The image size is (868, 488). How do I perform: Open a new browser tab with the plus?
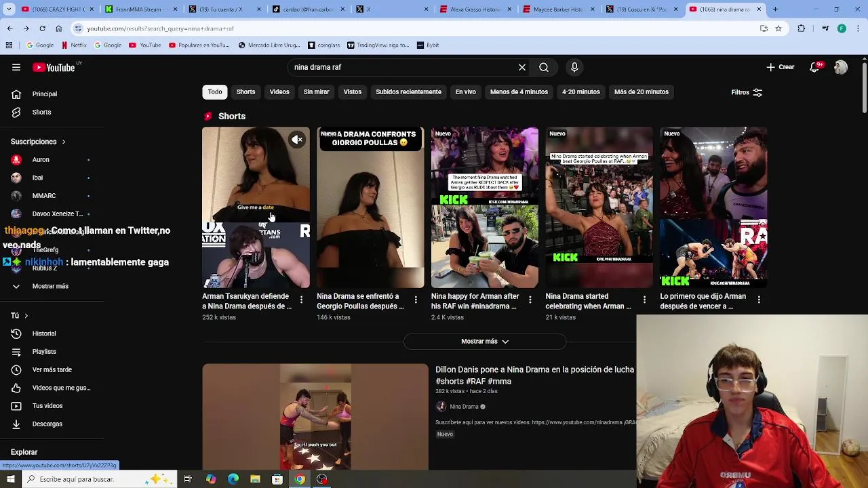tap(775, 9)
